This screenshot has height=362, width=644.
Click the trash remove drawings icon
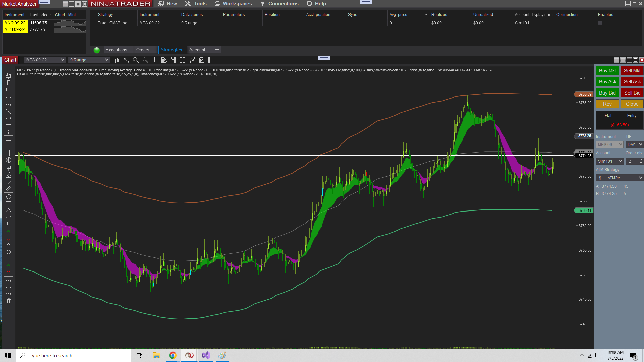(9, 301)
